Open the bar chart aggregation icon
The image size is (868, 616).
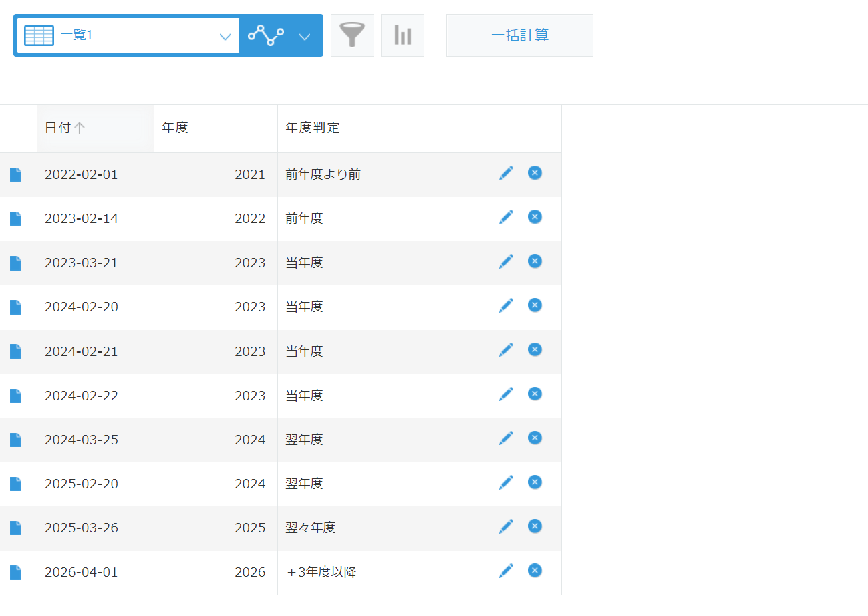(402, 35)
